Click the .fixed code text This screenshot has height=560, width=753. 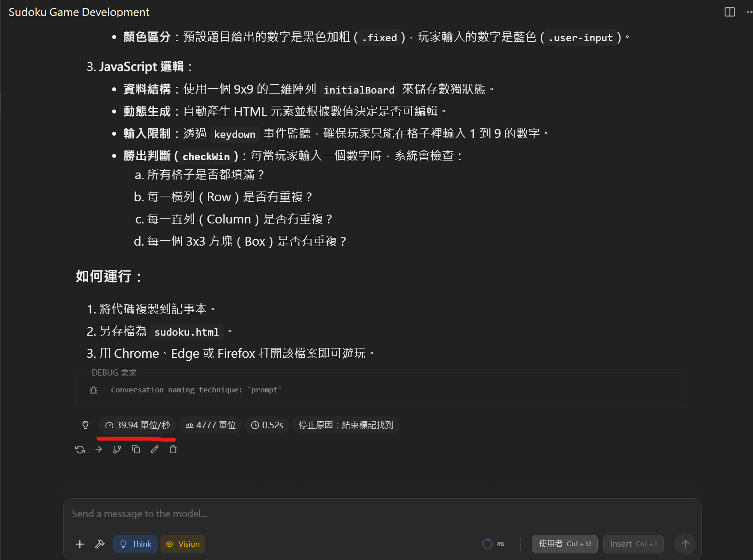point(379,38)
